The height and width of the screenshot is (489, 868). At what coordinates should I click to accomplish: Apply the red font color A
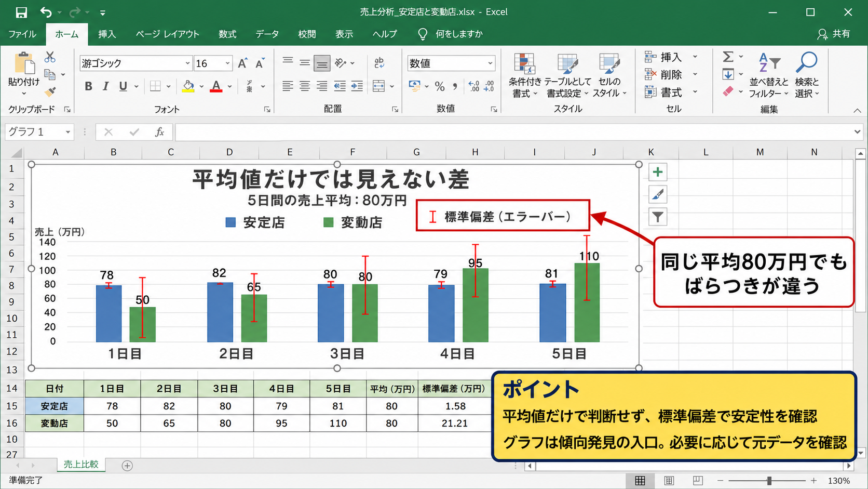(216, 86)
